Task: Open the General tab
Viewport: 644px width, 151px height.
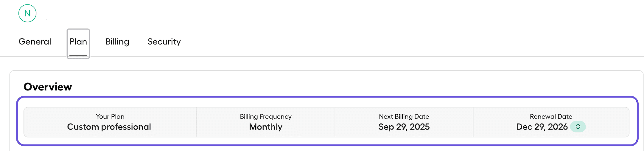Action: click(x=35, y=42)
